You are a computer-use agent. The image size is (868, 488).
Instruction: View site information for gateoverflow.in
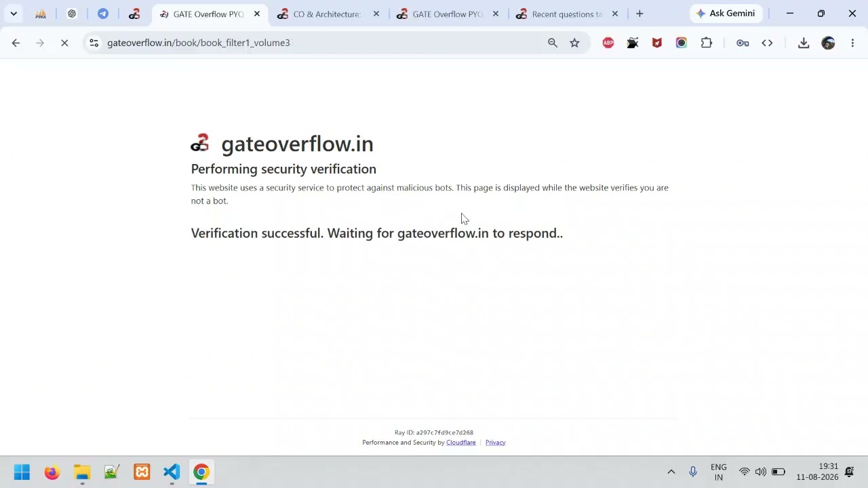pyautogui.click(x=94, y=43)
